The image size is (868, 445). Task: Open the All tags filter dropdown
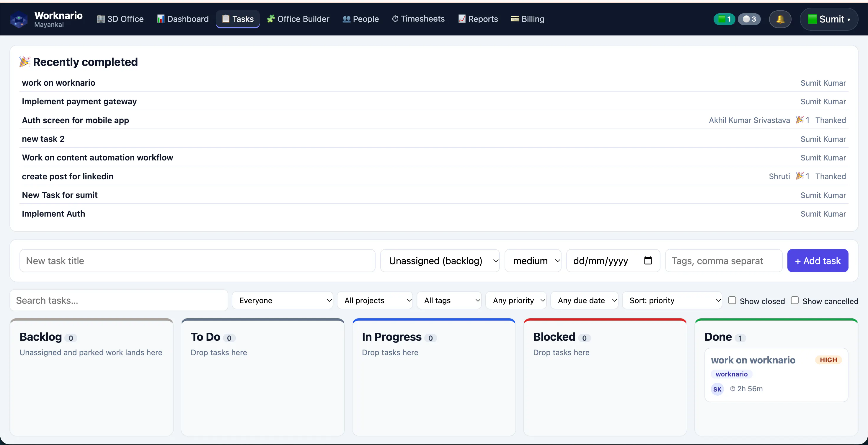449,301
